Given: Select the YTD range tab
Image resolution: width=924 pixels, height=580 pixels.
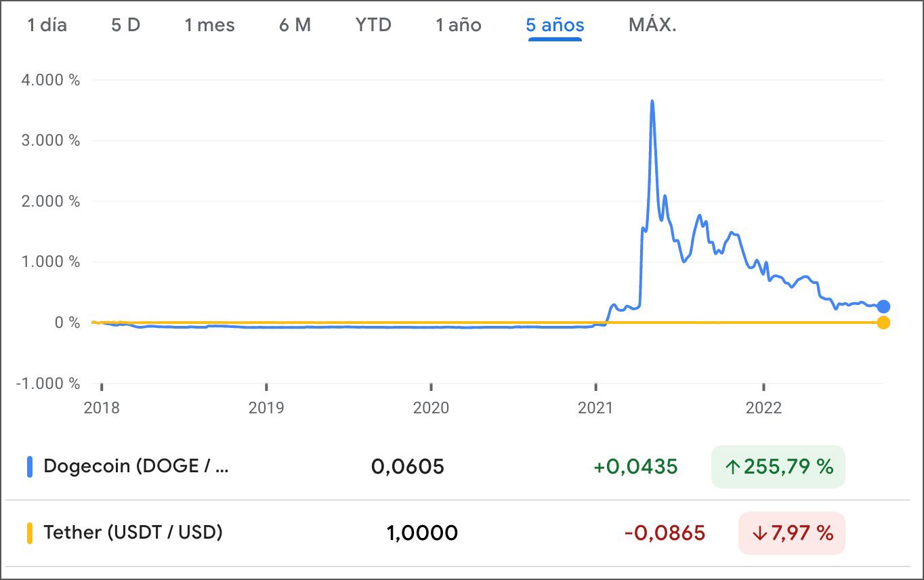Looking at the screenshot, I should [x=373, y=26].
